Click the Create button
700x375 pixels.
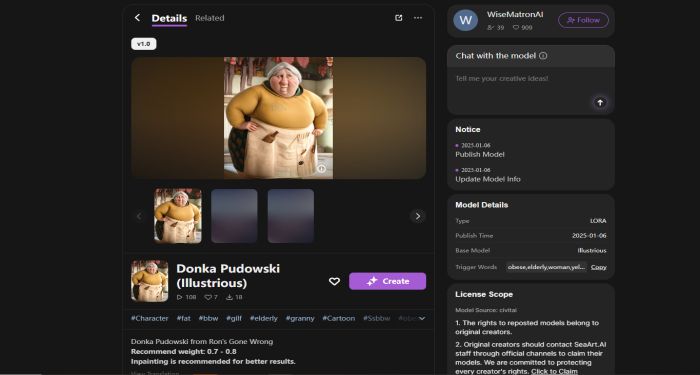388,281
